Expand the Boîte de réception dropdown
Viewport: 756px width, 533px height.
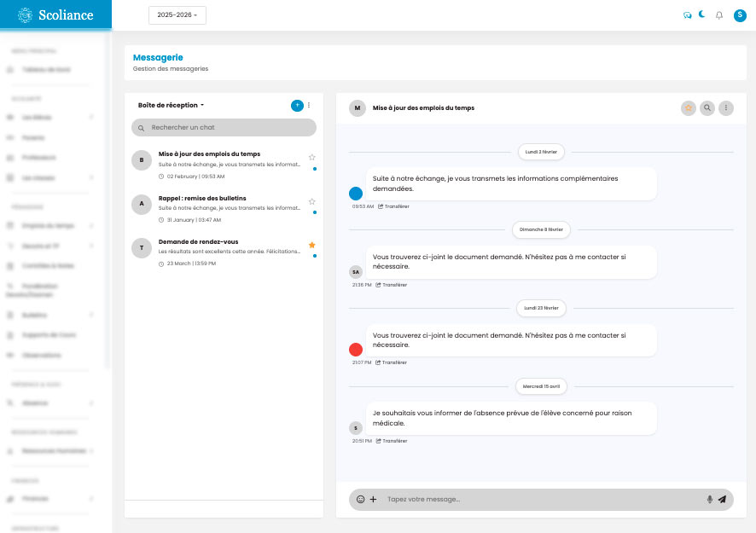click(x=171, y=105)
